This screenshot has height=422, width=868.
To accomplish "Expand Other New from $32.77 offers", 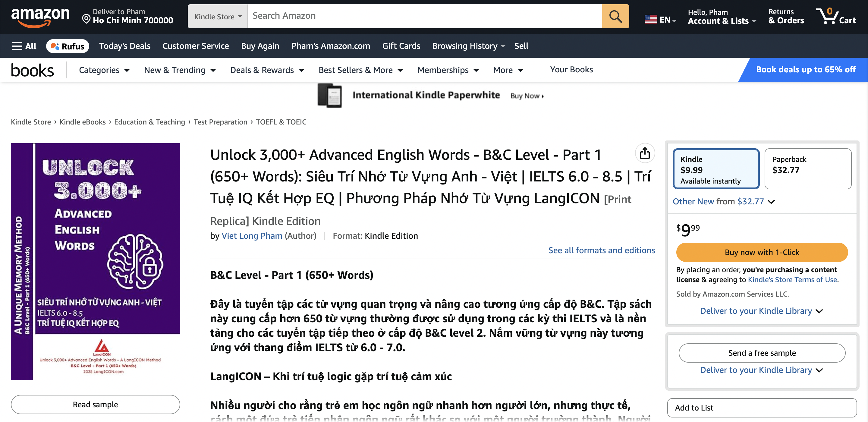I will (724, 201).
